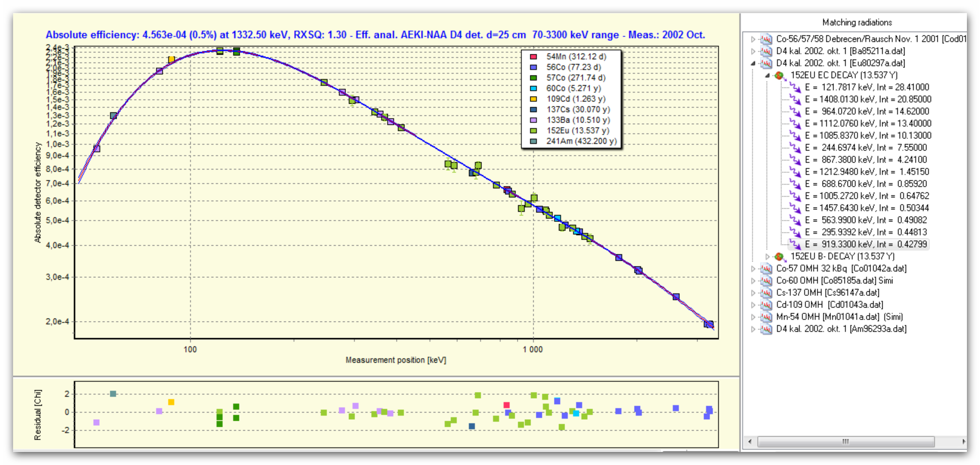Click the gamma-line icon for 244.6974 keV
The height and width of the screenshot is (465, 980).
(x=795, y=147)
